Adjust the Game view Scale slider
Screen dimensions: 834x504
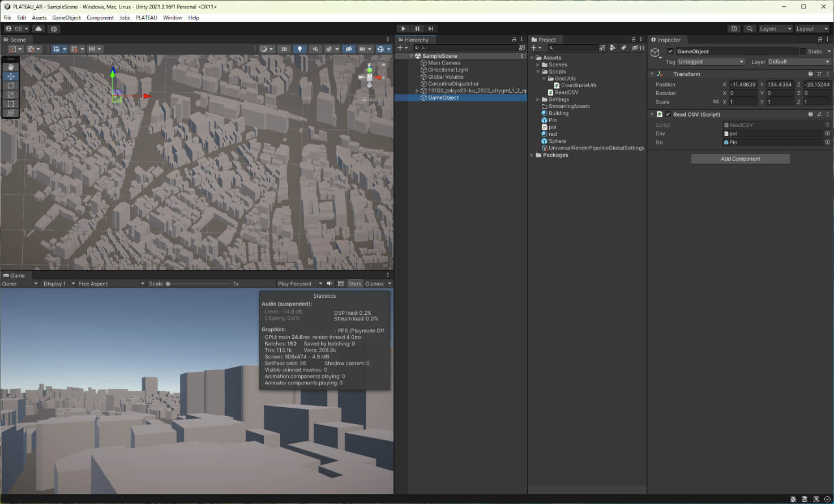(x=198, y=284)
